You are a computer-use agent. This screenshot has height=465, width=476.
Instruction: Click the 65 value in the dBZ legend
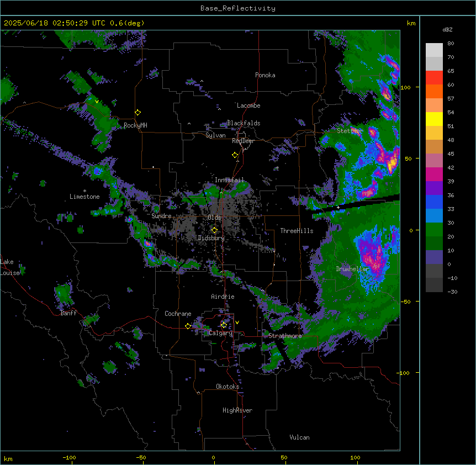pos(451,71)
